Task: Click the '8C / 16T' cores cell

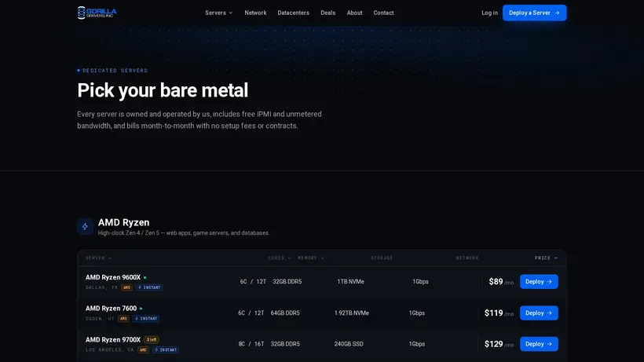Action: click(x=251, y=344)
